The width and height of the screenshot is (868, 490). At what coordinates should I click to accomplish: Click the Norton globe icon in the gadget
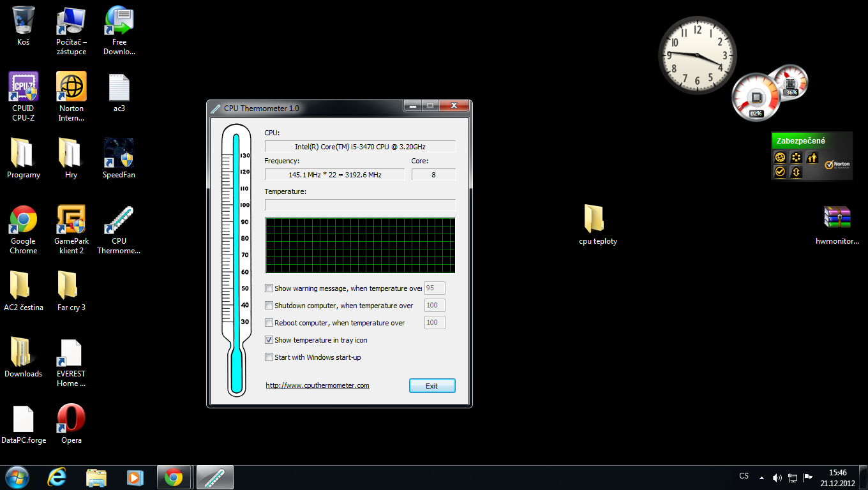(779, 157)
